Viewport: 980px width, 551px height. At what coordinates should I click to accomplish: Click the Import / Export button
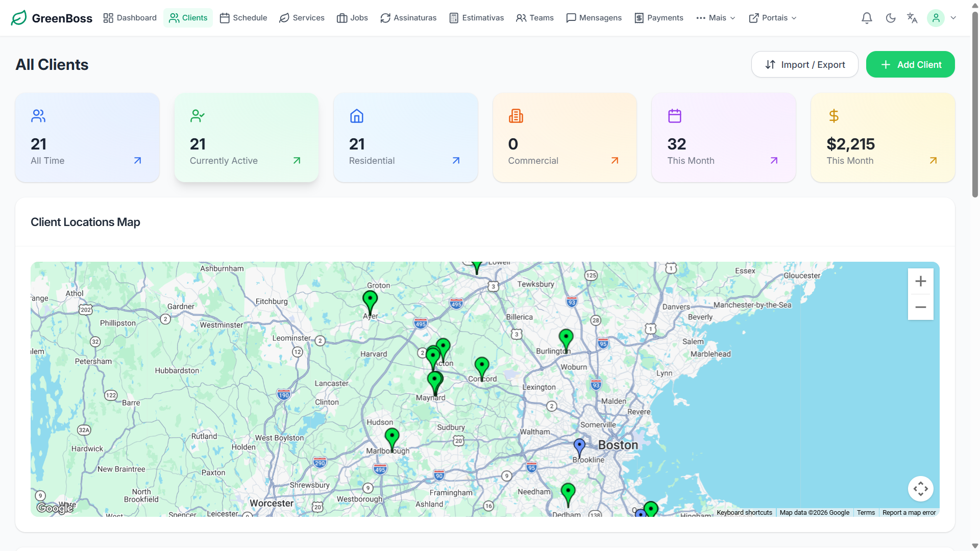coord(804,64)
